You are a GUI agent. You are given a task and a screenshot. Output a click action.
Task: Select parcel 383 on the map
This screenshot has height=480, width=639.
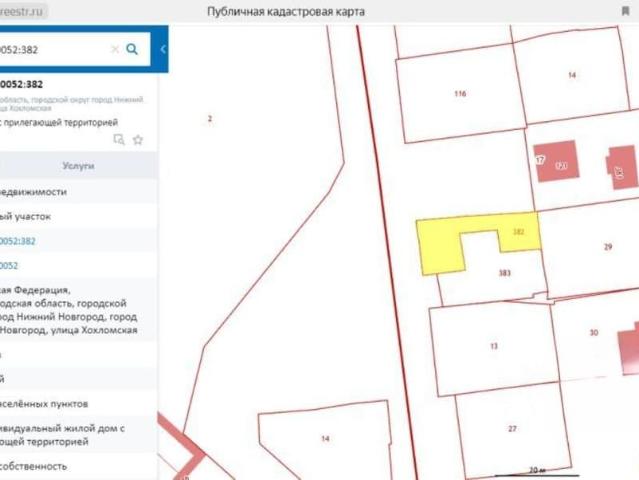[x=505, y=273]
